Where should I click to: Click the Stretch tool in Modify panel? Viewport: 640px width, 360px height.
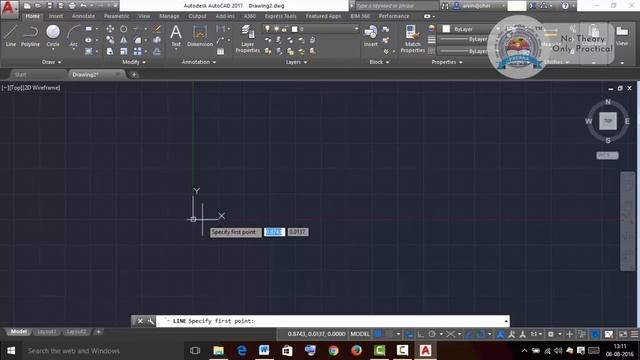click(110, 51)
